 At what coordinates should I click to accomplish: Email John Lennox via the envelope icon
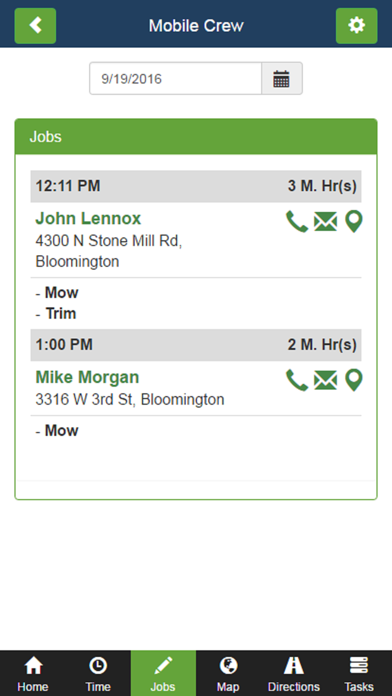coord(325,221)
